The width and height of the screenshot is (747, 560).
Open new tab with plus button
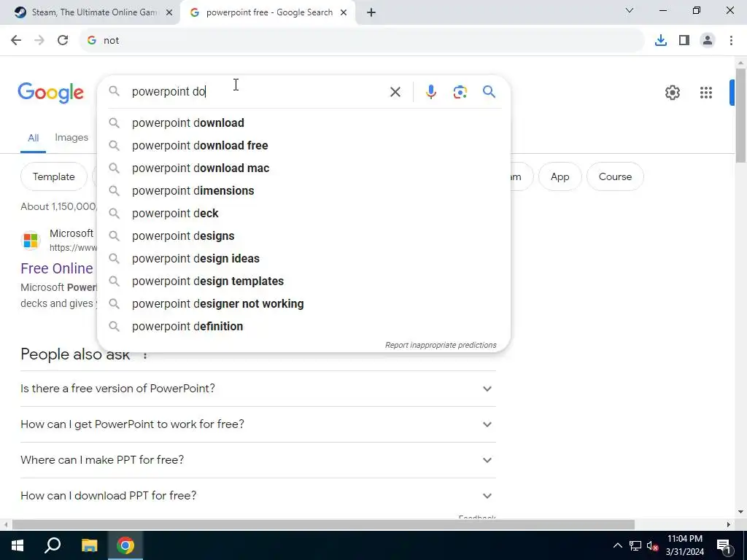pos(371,12)
